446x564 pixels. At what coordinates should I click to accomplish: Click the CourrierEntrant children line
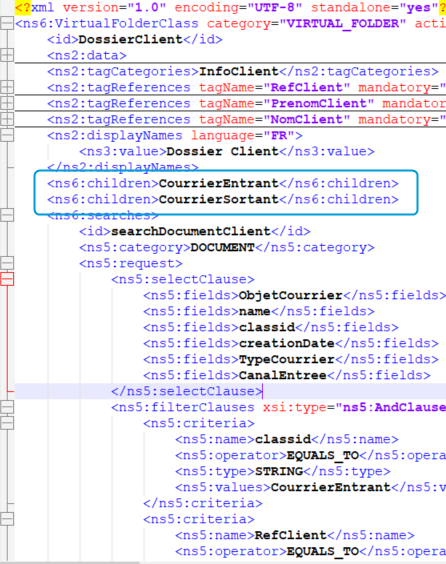[x=223, y=183]
